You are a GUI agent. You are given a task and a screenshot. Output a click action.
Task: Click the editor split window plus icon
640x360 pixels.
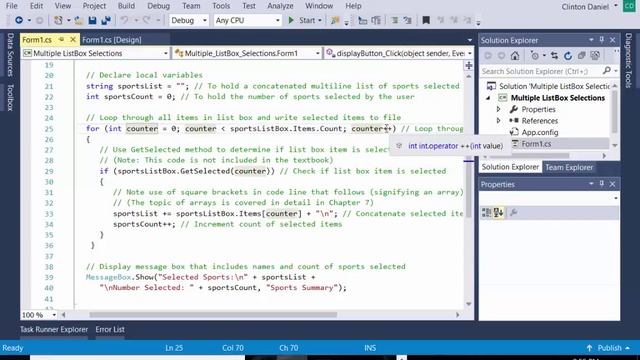(469, 65)
